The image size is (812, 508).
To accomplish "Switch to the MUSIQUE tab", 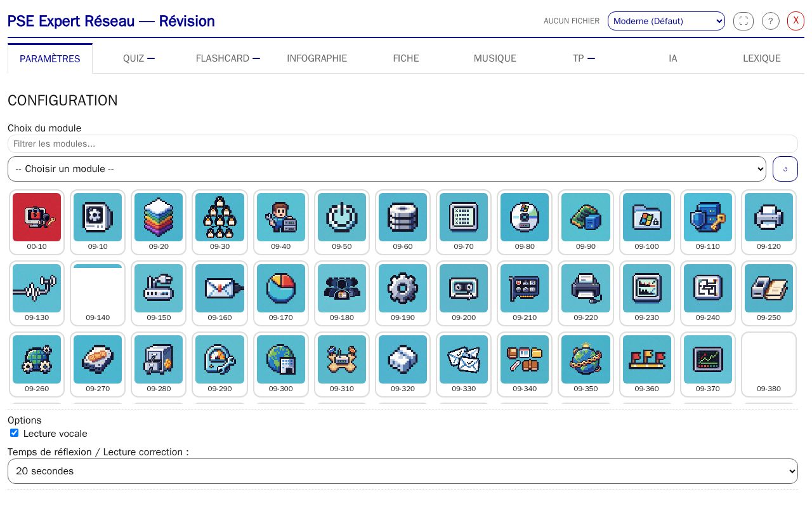I will 495,58.
